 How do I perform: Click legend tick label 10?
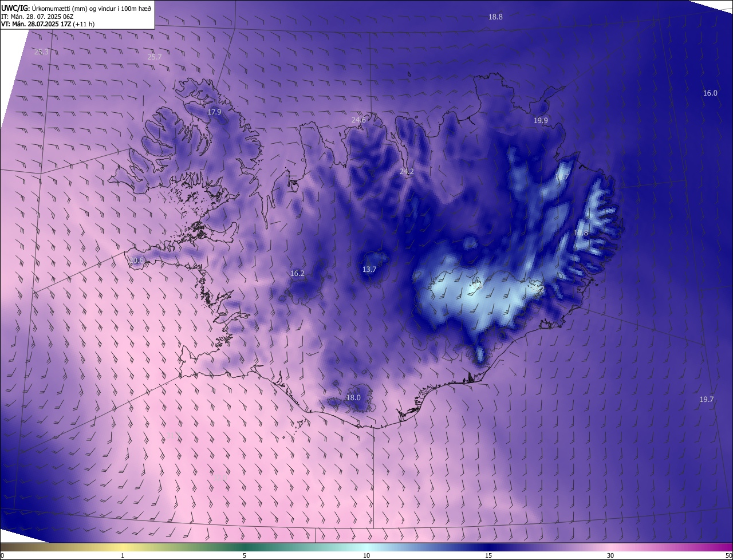coord(366,555)
